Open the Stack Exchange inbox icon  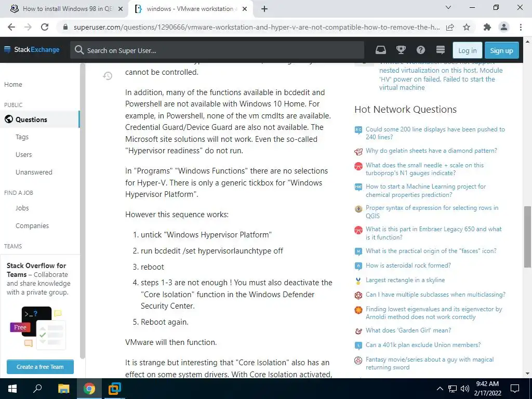click(381, 50)
